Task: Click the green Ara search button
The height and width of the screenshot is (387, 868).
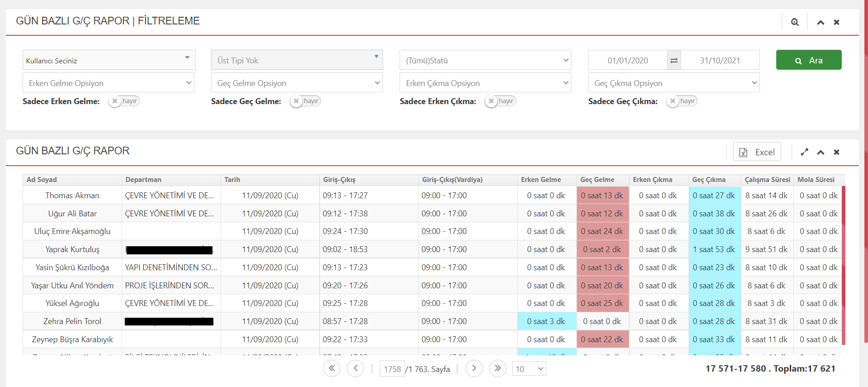Action: [x=809, y=60]
